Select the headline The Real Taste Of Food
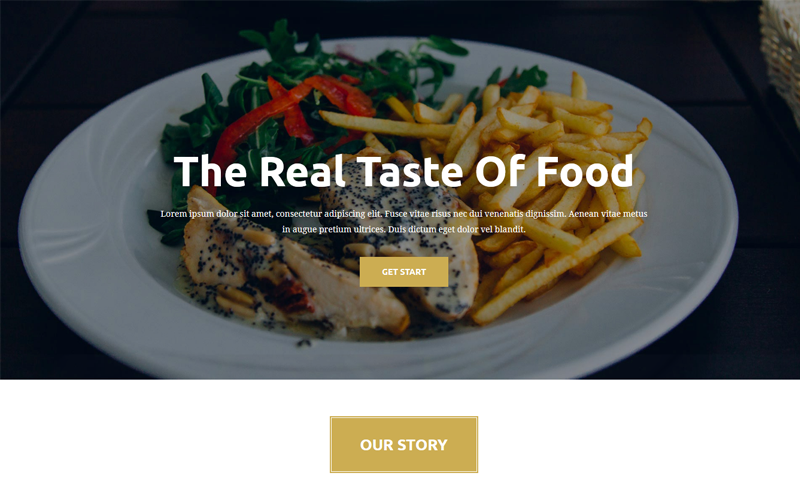Image resolution: width=800 pixels, height=500 pixels. click(404, 171)
